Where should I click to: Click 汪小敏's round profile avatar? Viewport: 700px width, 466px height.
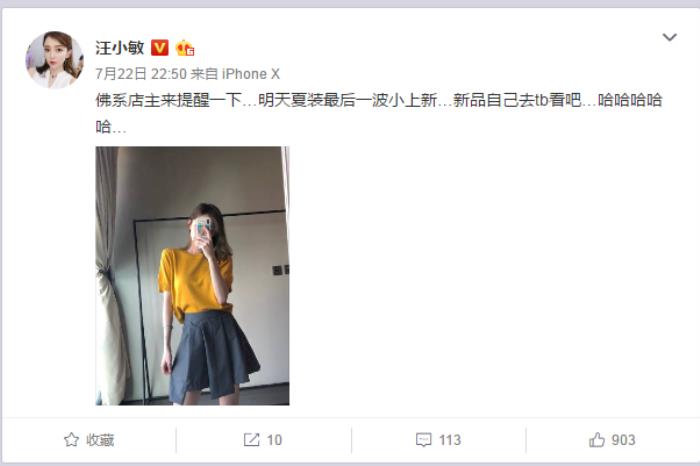tap(54, 60)
